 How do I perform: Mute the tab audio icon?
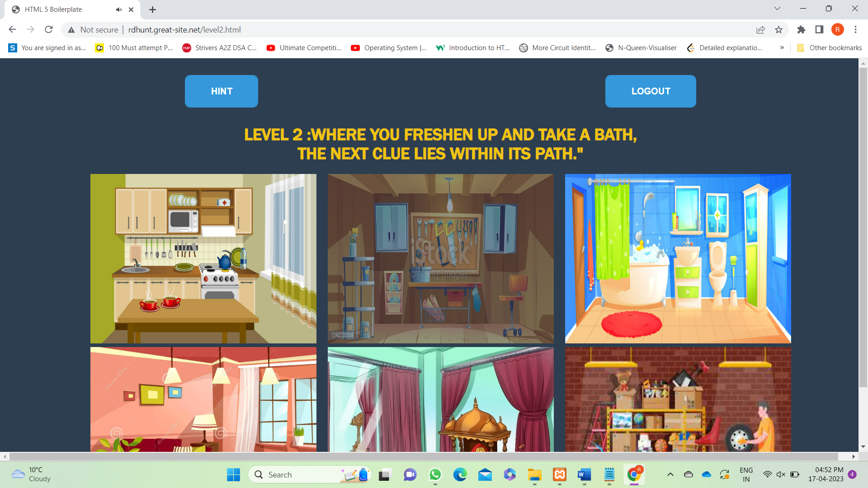point(118,9)
